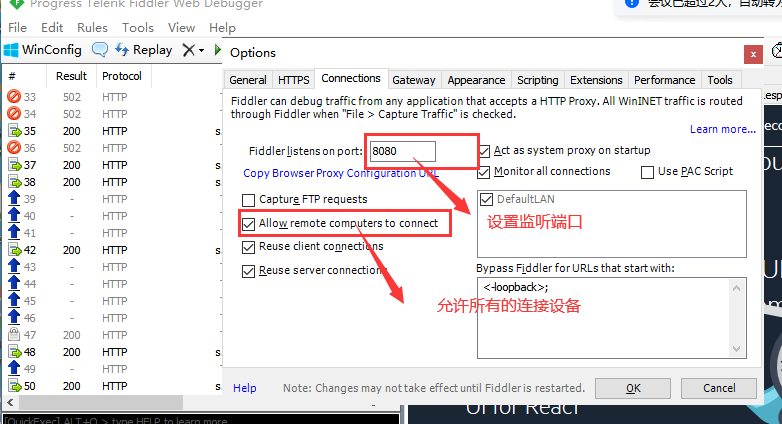Select the upload arrow icon of session 46

coord(14,317)
